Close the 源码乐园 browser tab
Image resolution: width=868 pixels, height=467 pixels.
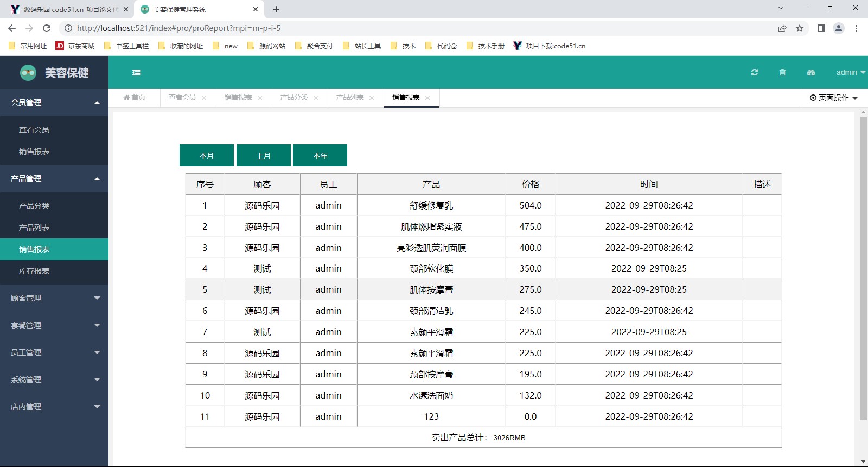click(x=125, y=9)
